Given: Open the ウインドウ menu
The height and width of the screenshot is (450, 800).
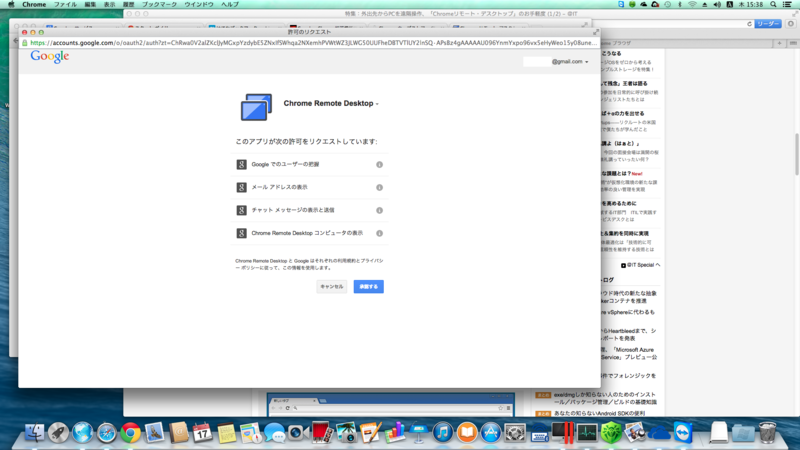Looking at the screenshot, I should (x=199, y=4).
